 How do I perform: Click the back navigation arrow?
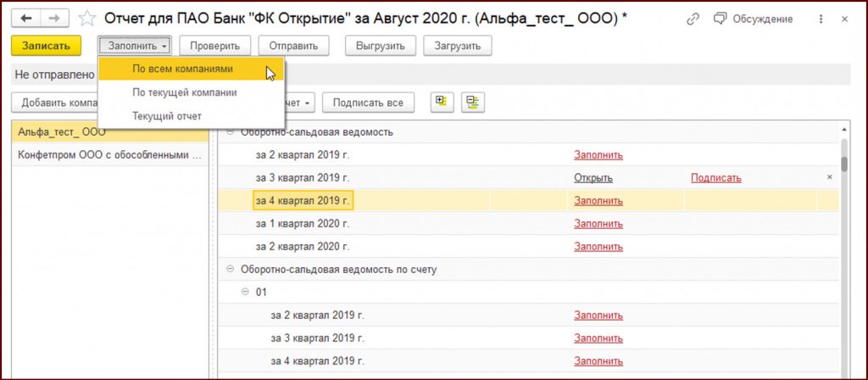26,19
